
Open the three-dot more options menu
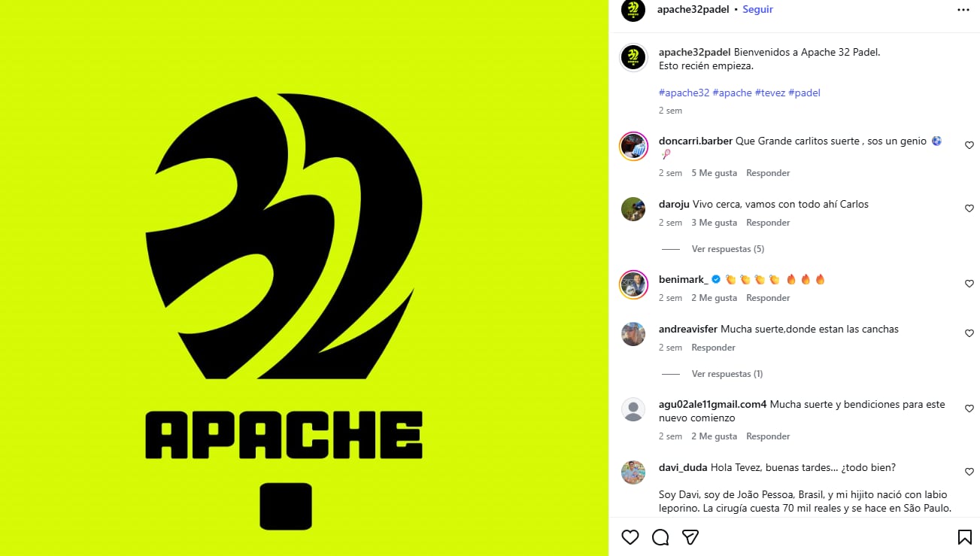(963, 10)
